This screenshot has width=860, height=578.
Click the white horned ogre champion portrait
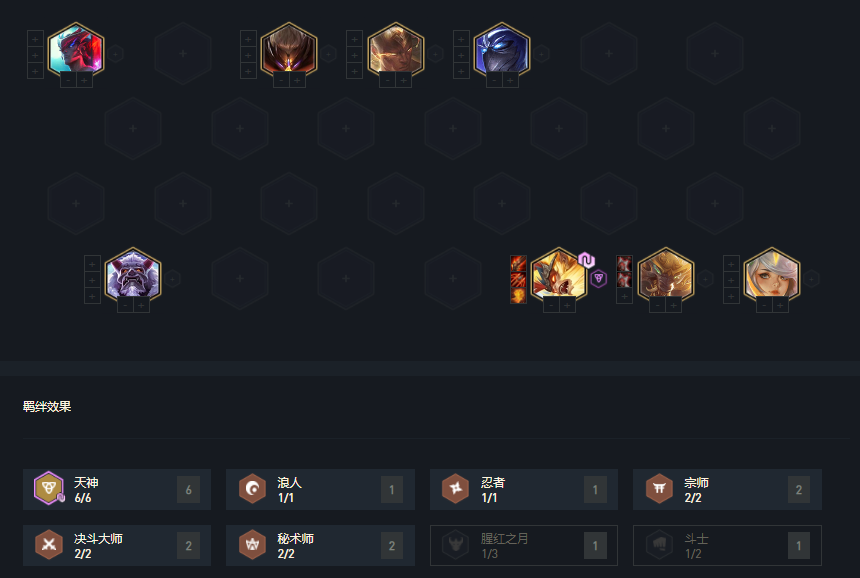pyautogui.click(x=133, y=274)
